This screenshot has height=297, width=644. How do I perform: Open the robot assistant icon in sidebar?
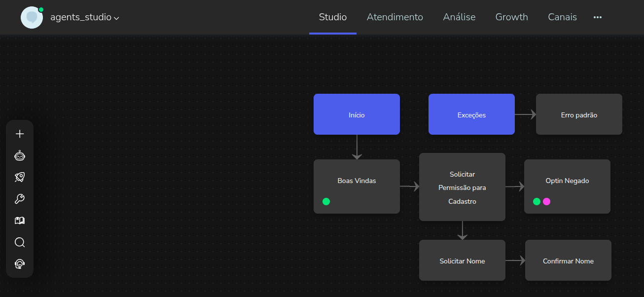(x=20, y=156)
